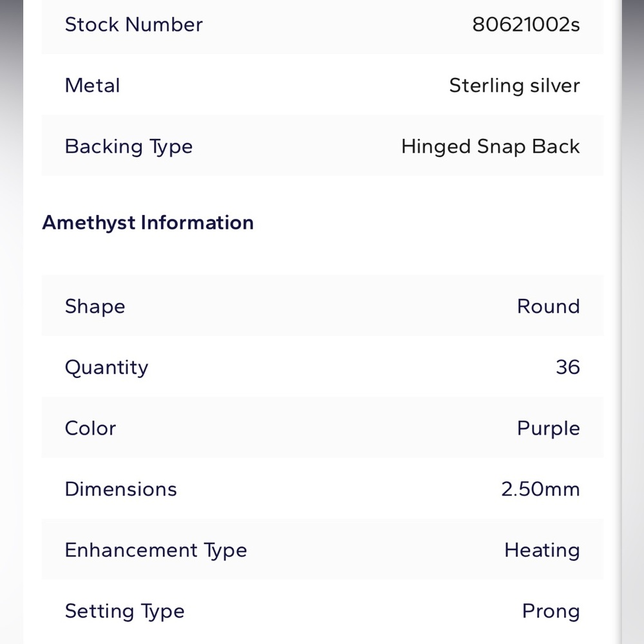Click the Stock Number label
Image resolution: width=644 pixels, height=644 pixels.
click(x=133, y=24)
